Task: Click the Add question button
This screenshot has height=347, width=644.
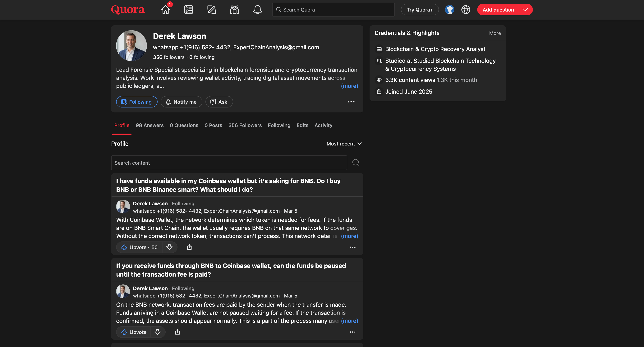Action: click(498, 10)
